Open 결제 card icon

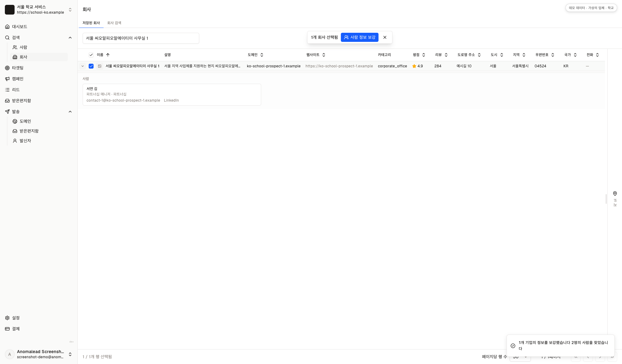pos(7,329)
